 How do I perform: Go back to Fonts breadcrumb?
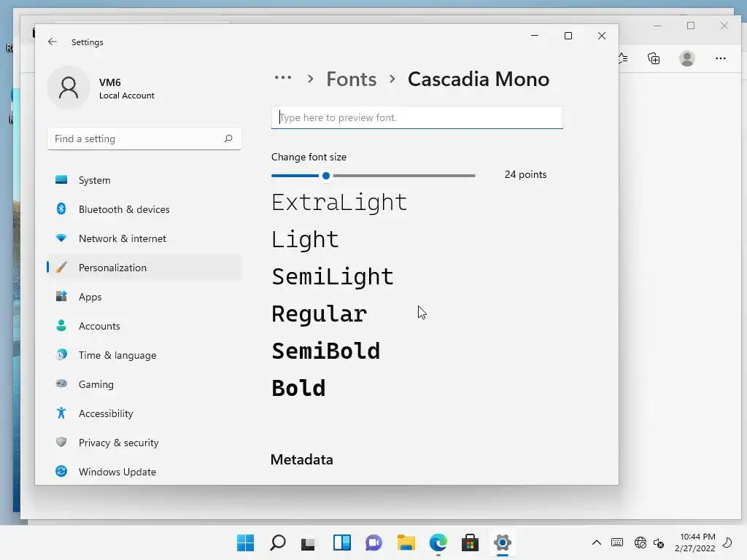click(x=351, y=79)
